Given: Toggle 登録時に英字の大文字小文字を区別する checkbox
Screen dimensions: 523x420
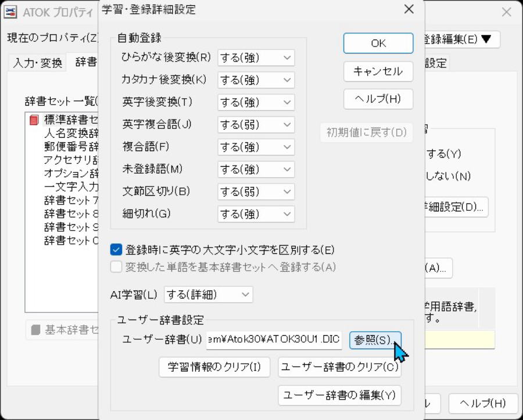Looking at the screenshot, I should pos(116,250).
